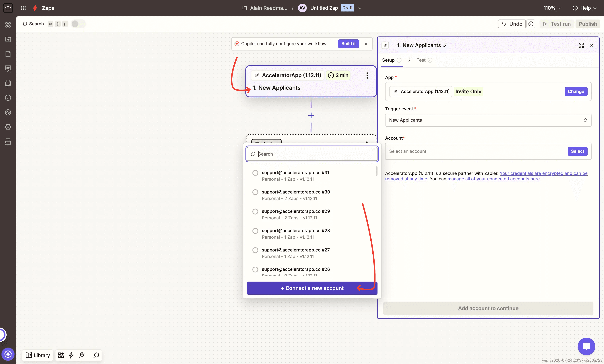Open the clock history icon in the sidebar
Viewport: 604px width, 364px height.
8,98
